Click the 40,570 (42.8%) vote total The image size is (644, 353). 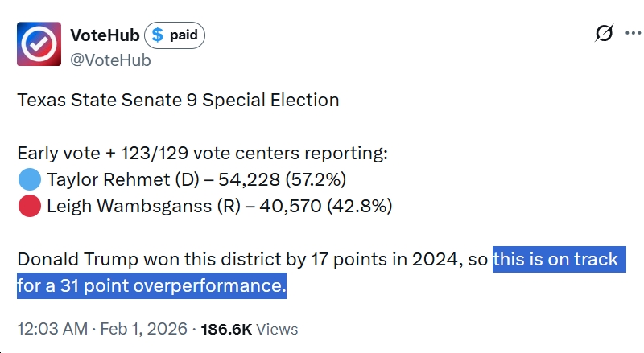[327, 206]
